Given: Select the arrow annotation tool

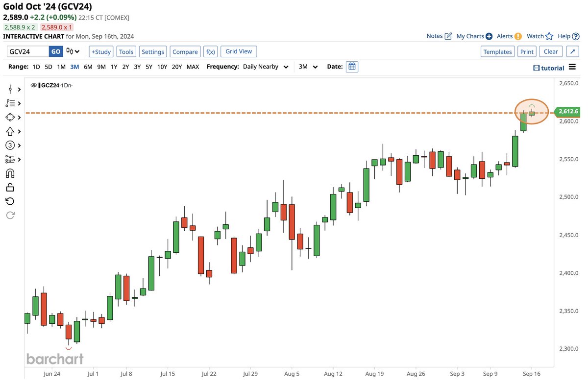Looking at the screenshot, I should (x=9, y=131).
